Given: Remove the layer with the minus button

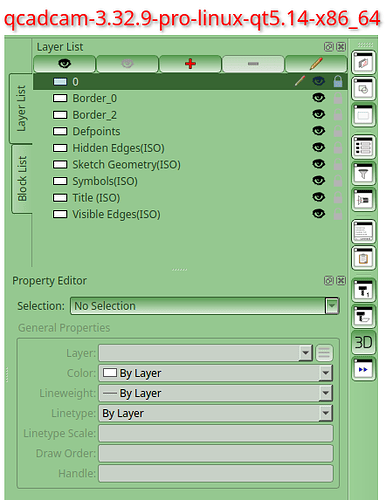Looking at the screenshot, I should [x=253, y=64].
